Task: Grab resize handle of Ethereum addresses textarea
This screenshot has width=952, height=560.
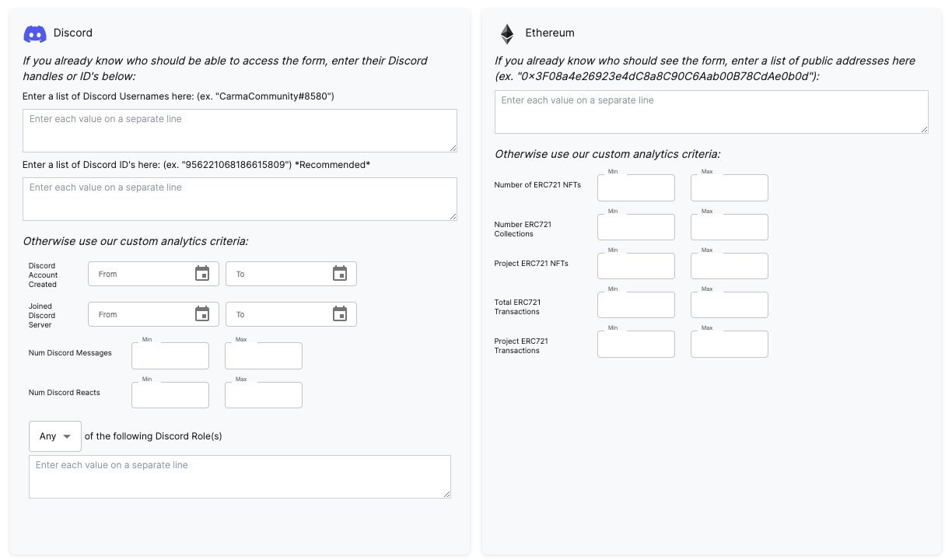Action: point(923,128)
